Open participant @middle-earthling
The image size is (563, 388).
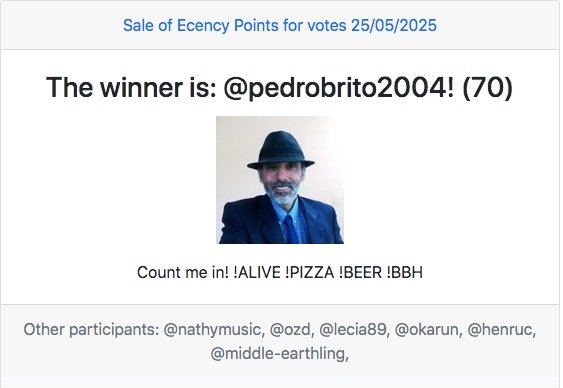(x=280, y=354)
